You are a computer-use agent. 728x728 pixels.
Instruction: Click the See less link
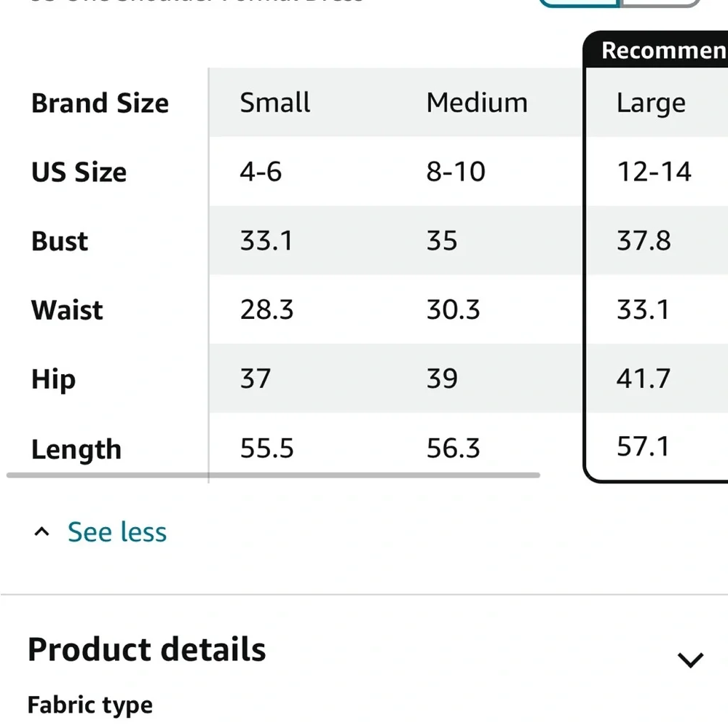[x=117, y=532]
